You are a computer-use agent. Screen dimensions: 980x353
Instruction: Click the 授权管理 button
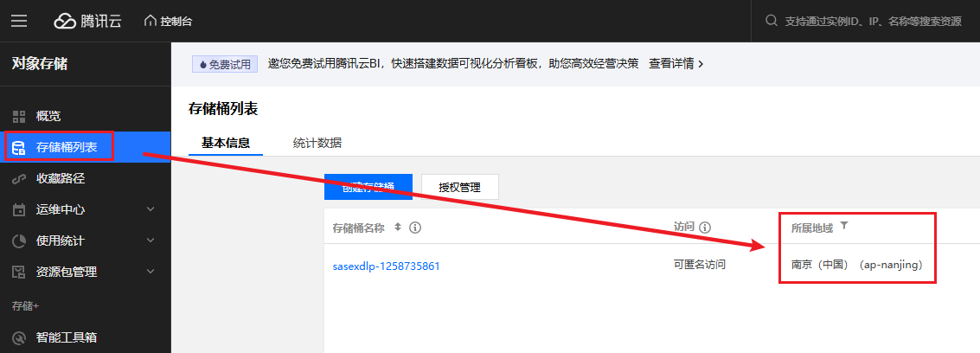pyautogui.click(x=460, y=187)
